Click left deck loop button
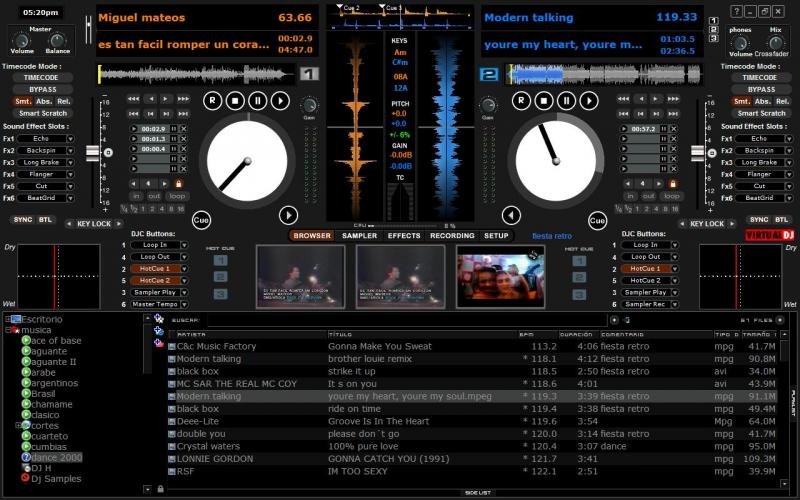Screen dimensions: 800x500 (178, 196)
